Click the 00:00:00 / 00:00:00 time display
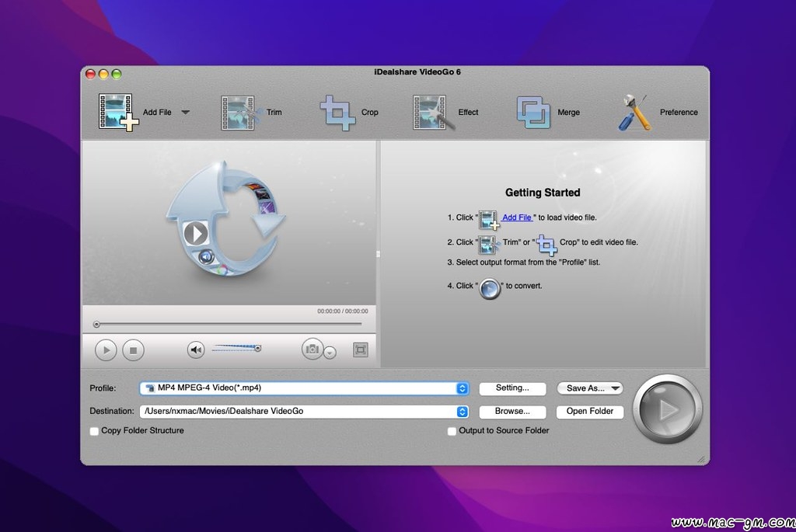The height and width of the screenshot is (532, 796). [x=343, y=311]
